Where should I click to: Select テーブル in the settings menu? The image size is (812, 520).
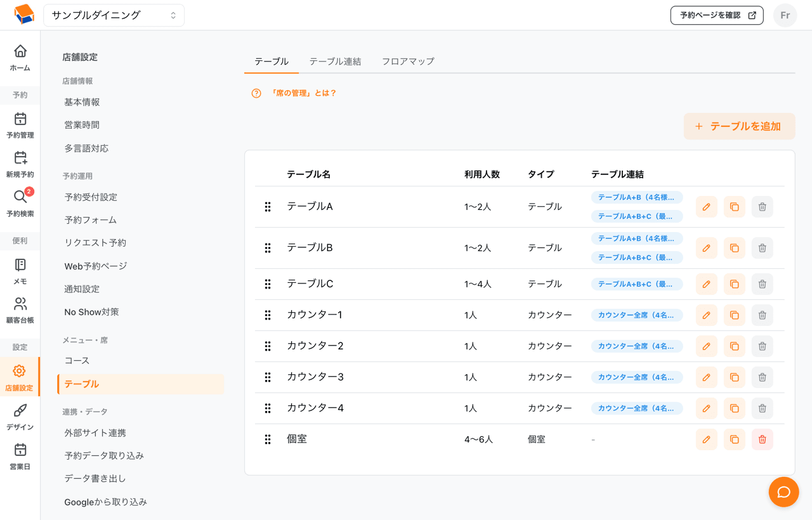pos(141,384)
